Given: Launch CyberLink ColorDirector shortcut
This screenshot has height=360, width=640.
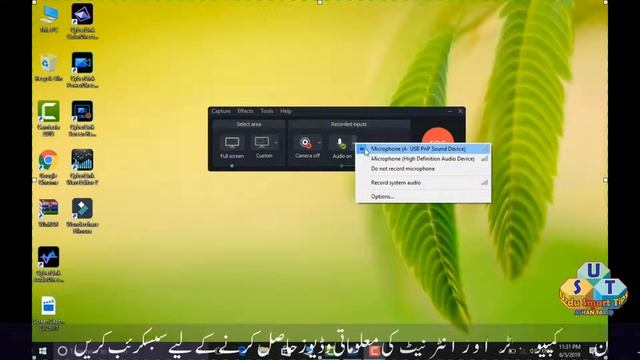Looking at the screenshot, I should point(82,21).
